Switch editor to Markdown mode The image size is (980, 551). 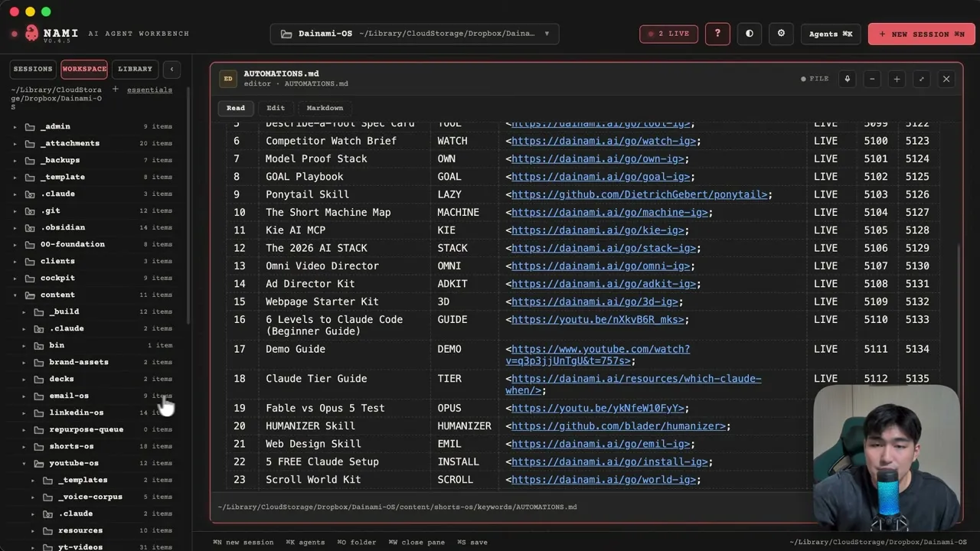(x=325, y=108)
